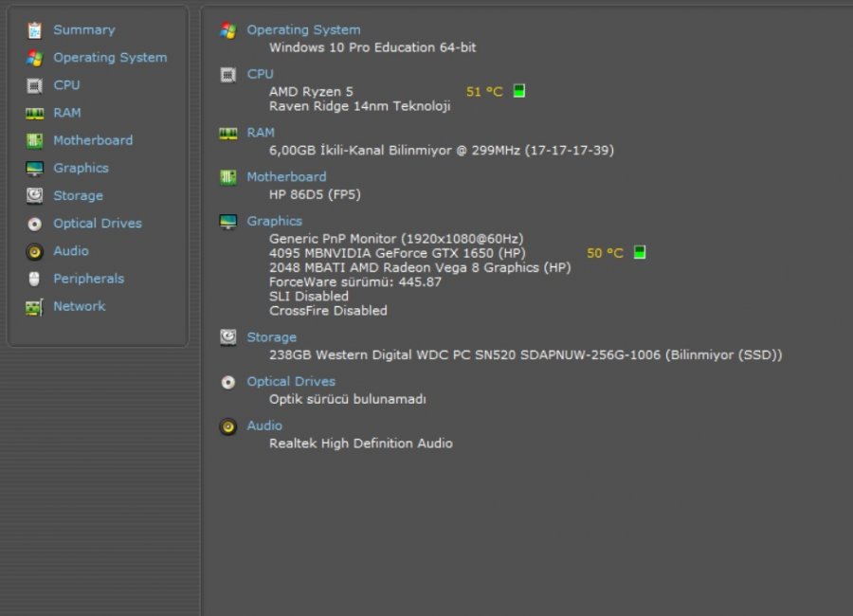The image size is (853, 616).
Task: Click 'Realtek High Definition Audio' text
Action: pyautogui.click(x=361, y=444)
